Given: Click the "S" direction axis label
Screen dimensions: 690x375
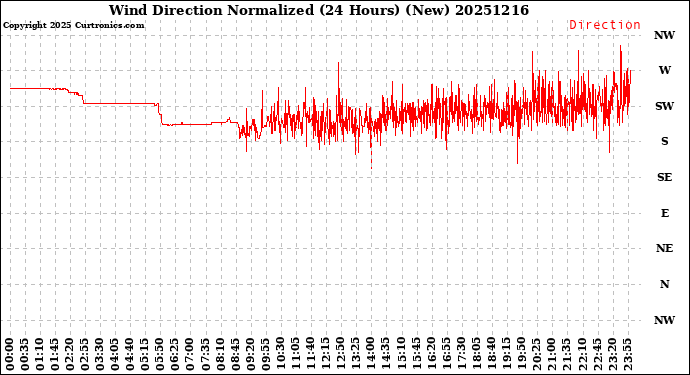Looking at the screenshot, I should (664, 141).
